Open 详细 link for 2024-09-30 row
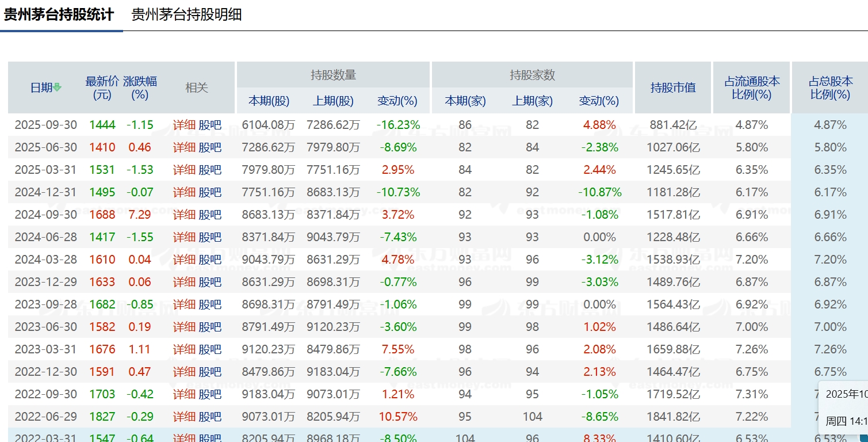Viewport: 868px width, 442px height. (184, 215)
